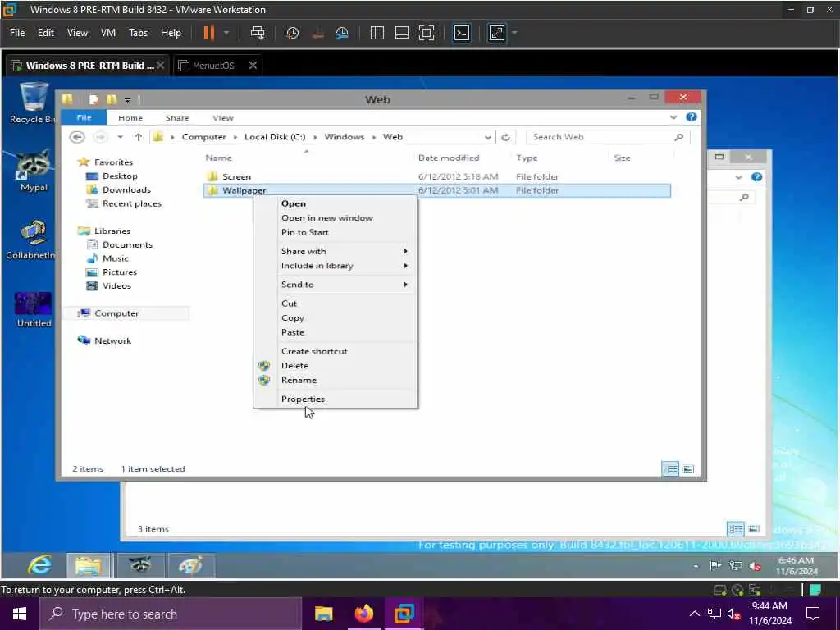Enter full screen mode icon in VMware toolbar
The width and height of the screenshot is (840, 630).
coord(427,33)
